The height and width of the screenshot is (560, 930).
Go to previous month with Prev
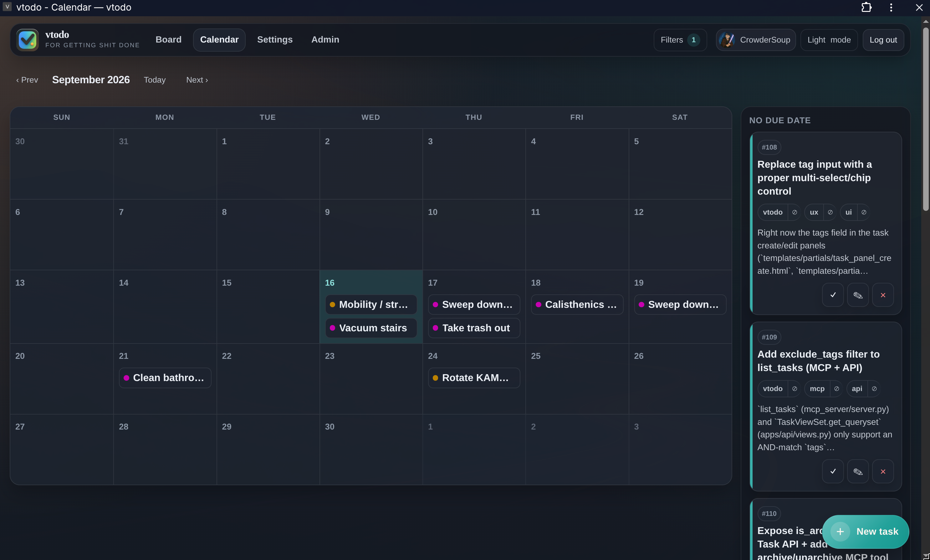[27, 80]
